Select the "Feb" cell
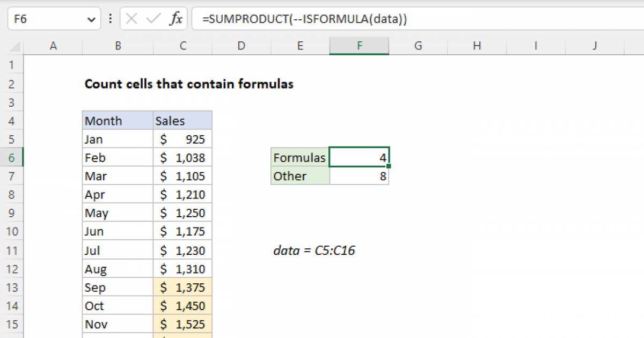This screenshot has width=644, height=338. pos(118,158)
